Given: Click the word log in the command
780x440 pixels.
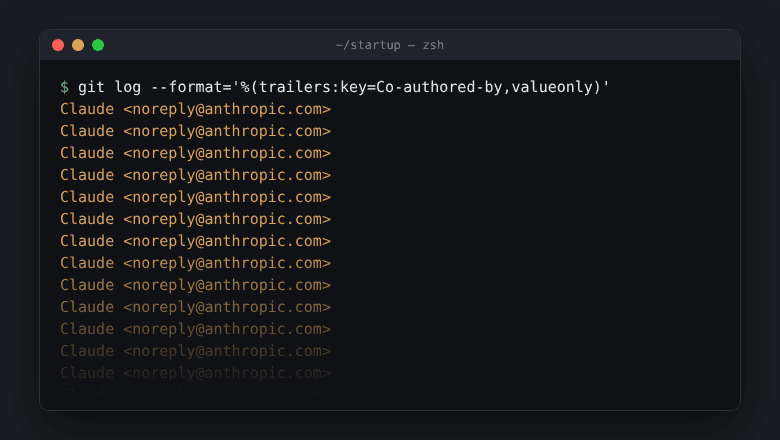Looking at the screenshot, I should pos(127,87).
